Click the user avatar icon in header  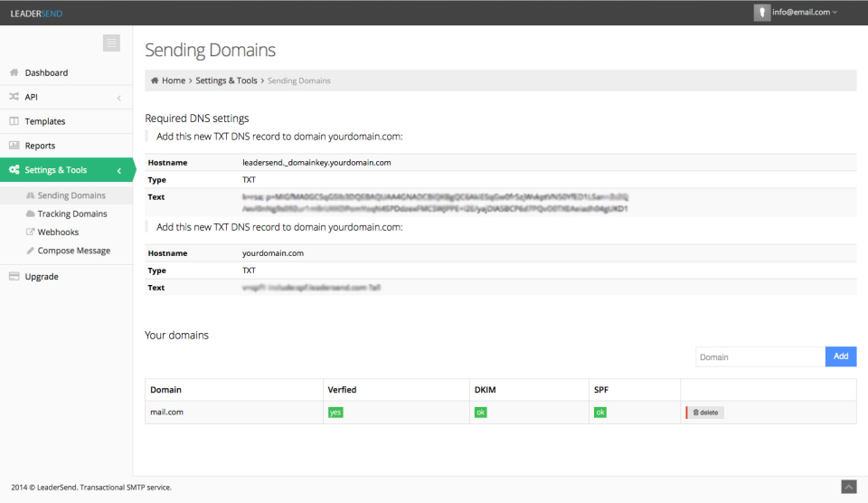point(762,12)
